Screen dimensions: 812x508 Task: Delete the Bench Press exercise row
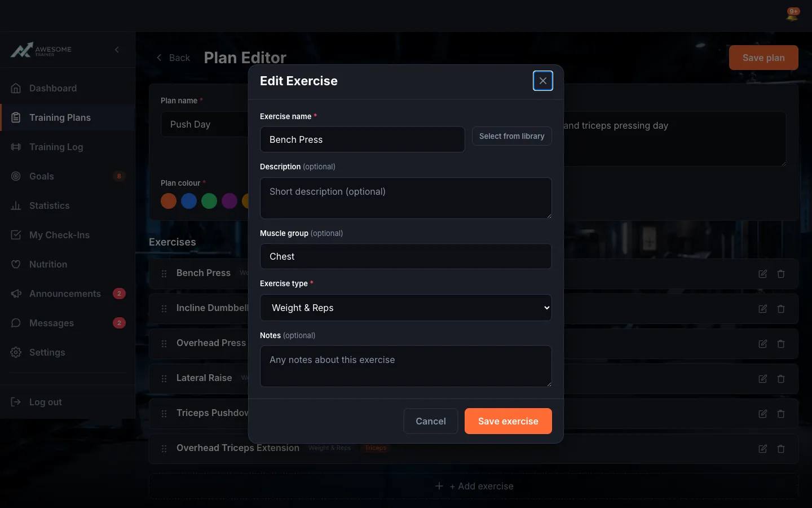coord(781,274)
